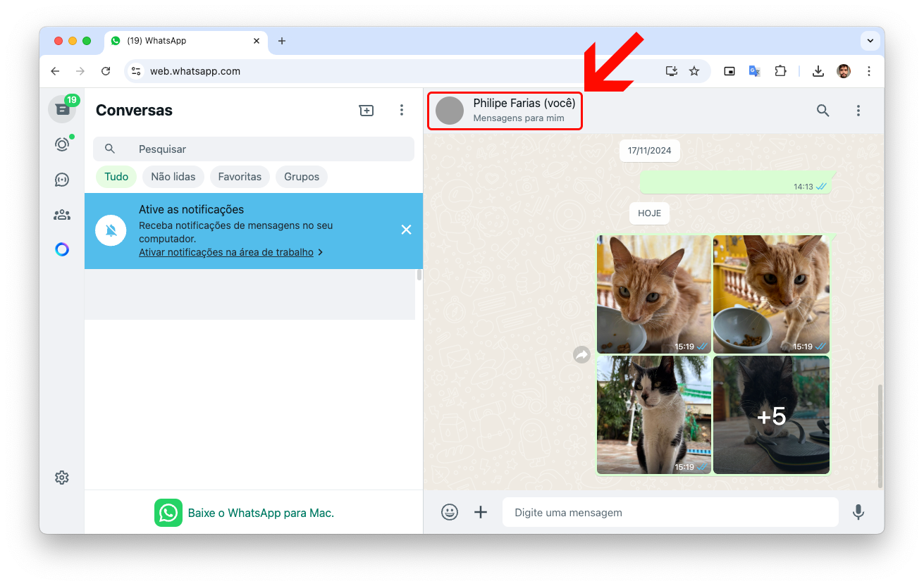Open the Communities icon in sidebar
924x586 pixels.
pos(62,215)
